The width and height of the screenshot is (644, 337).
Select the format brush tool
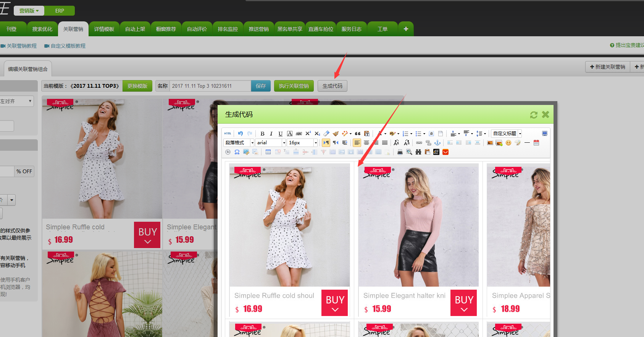(x=336, y=134)
